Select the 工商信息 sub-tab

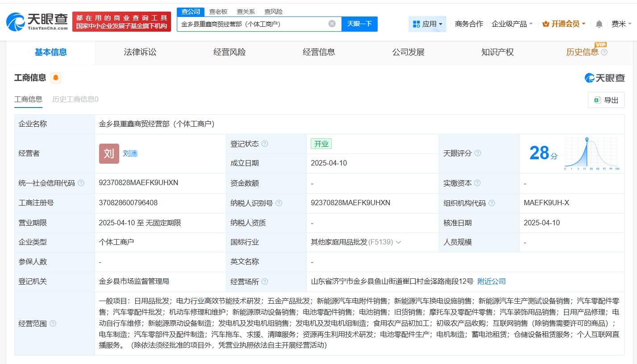click(28, 99)
